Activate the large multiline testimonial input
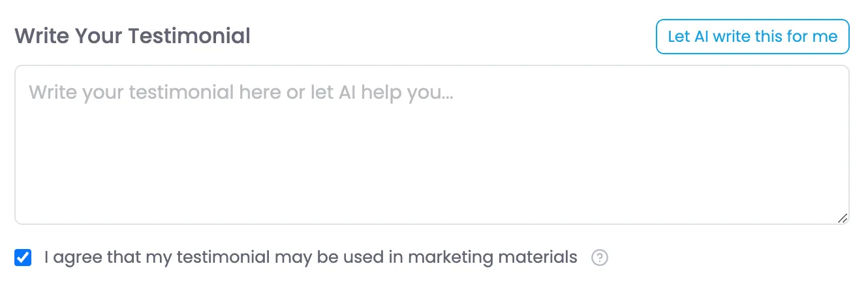The image size is (868, 285). click(x=432, y=145)
